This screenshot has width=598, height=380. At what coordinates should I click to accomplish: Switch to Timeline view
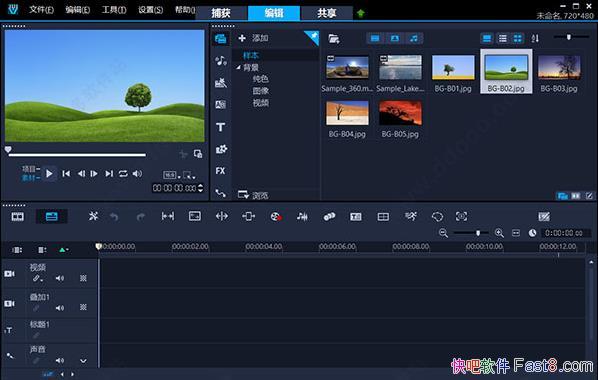click(x=51, y=217)
